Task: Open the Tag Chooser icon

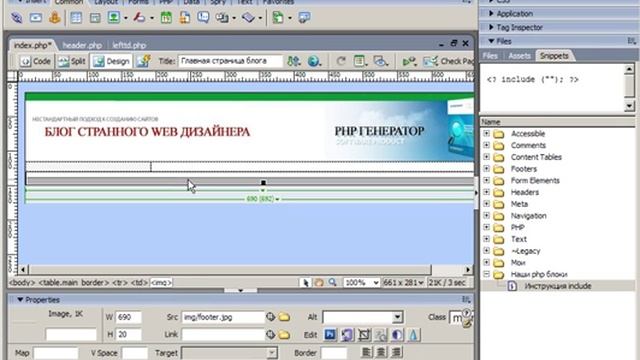Action: [x=304, y=18]
